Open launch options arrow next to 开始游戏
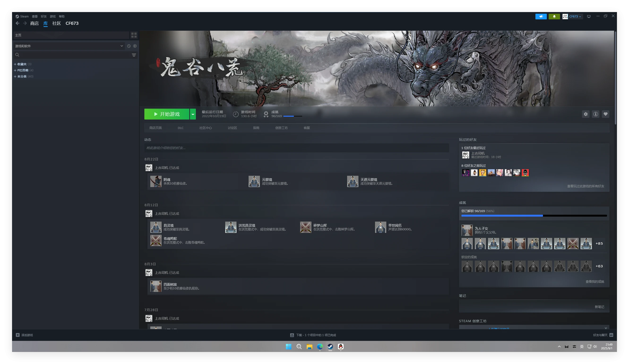Viewport: 629px width, 364px height. pos(193,114)
